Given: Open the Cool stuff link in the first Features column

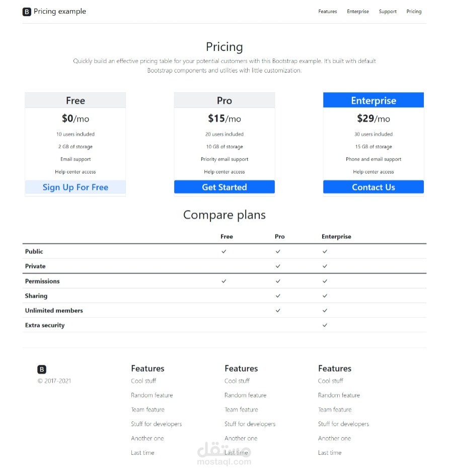Looking at the screenshot, I should 143,381.
